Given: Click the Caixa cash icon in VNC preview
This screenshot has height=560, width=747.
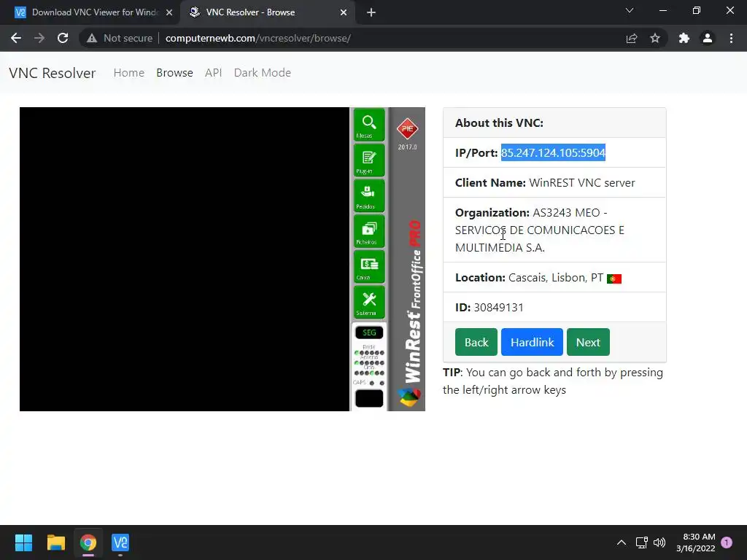Looking at the screenshot, I should (x=368, y=267).
